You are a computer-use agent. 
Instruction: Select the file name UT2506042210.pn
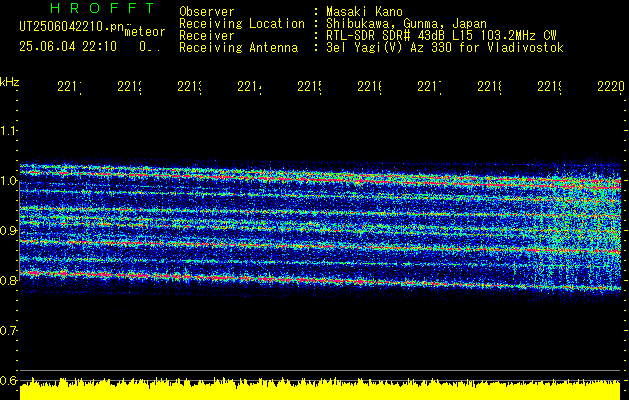point(72,27)
